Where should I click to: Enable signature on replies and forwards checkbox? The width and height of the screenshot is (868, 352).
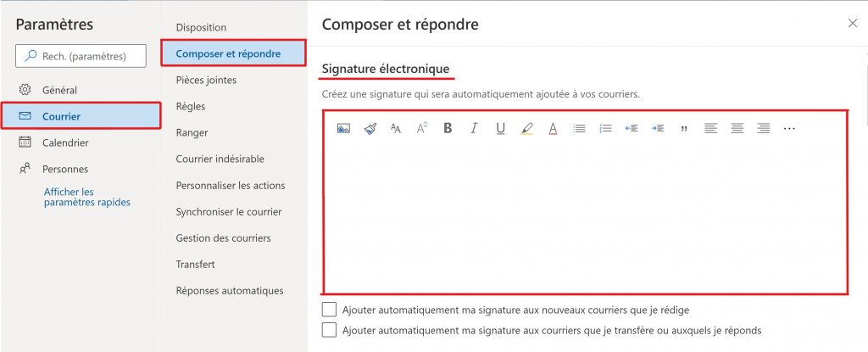(329, 330)
